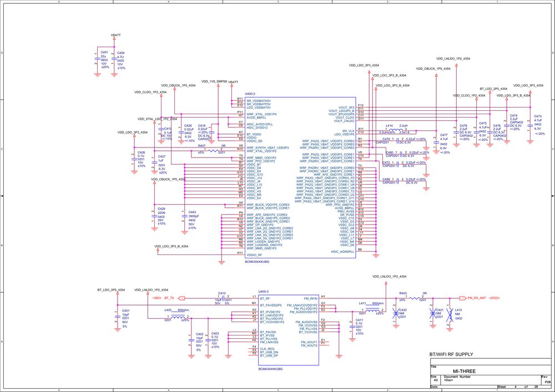
Task: Click the BT_TX off-page connector
Action: coord(182,298)
